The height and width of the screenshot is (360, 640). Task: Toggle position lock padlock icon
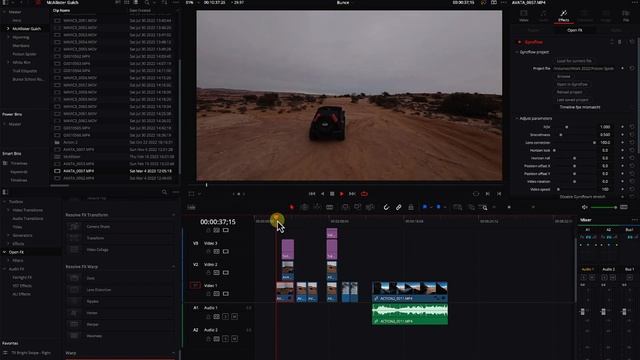coord(411,207)
